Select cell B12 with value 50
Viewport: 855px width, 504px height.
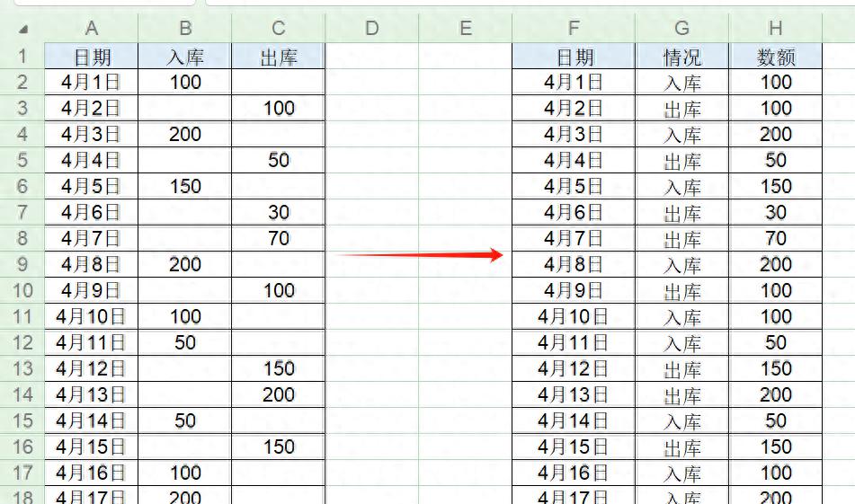(185, 342)
